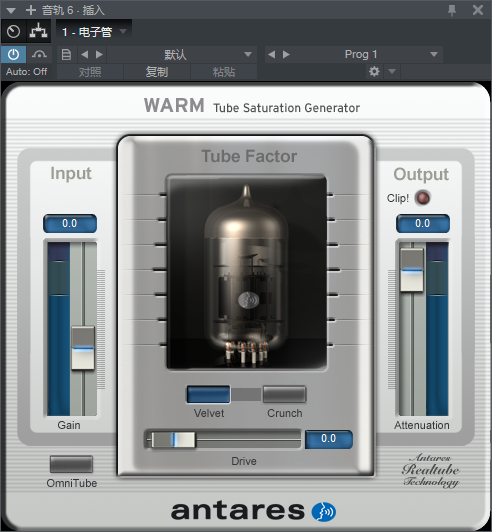492x532 pixels.
Task: Click the Antares Realtube Technology logo
Action: click(x=430, y=470)
